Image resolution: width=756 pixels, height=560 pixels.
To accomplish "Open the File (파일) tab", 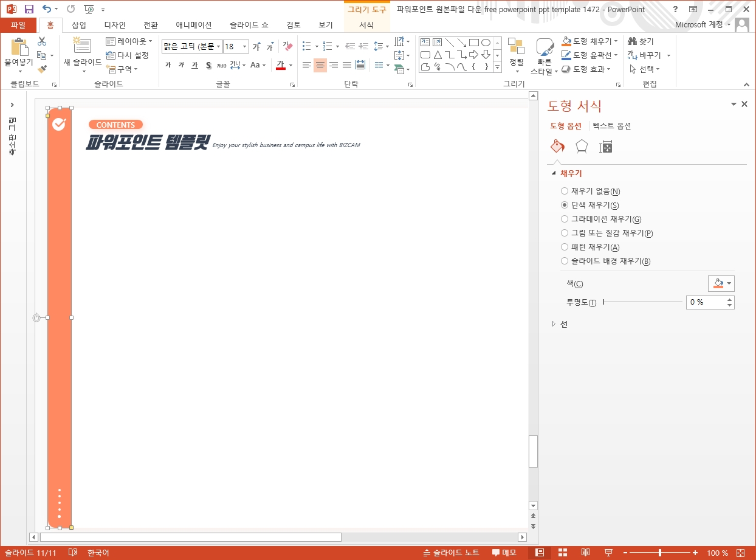I will click(x=18, y=25).
